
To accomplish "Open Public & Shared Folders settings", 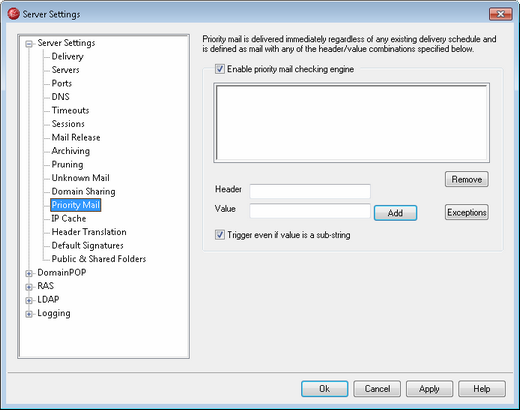I will pyautogui.click(x=99, y=259).
